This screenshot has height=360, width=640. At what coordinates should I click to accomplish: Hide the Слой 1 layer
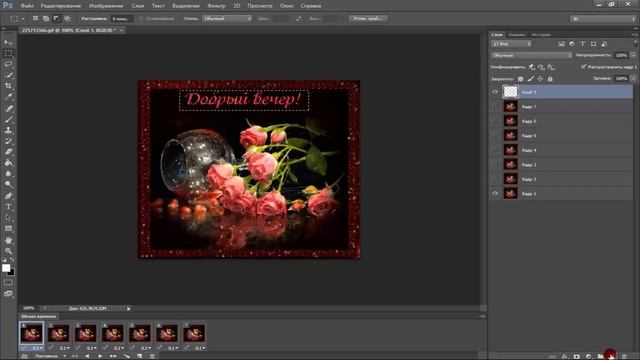pyautogui.click(x=495, y=92)
